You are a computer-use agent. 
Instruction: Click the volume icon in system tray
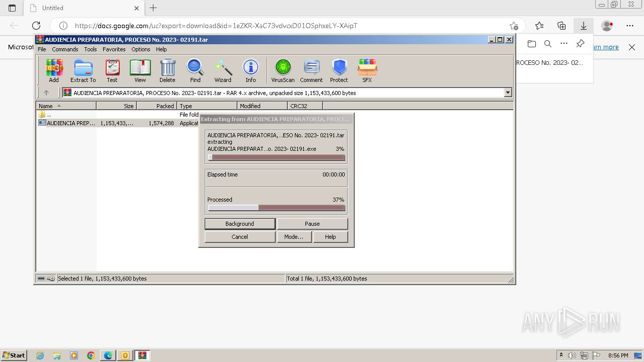tap(572, 355)
